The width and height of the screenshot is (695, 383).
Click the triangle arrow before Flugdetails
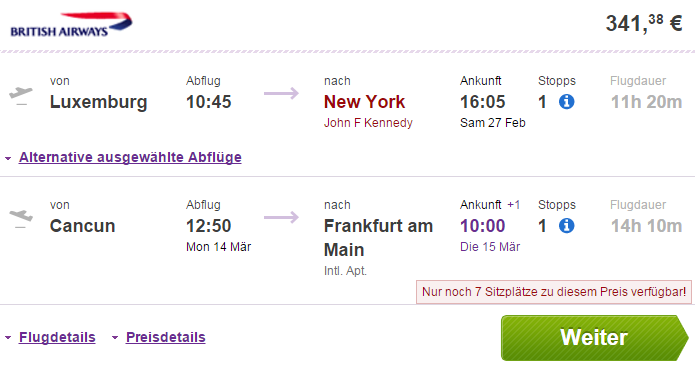pyautogui.click(x=8, y=338)
